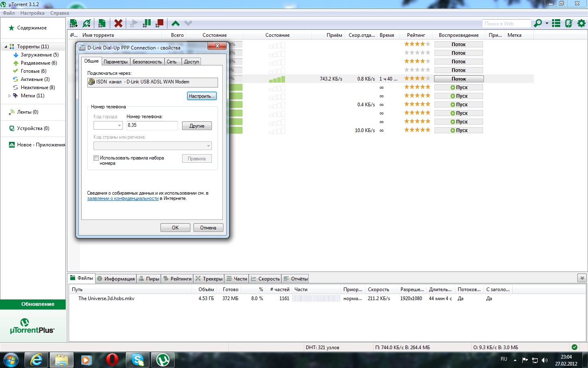This screenshot has width=588, height=368.
Task: Open the Информация tab
Action: coord(116,279)
